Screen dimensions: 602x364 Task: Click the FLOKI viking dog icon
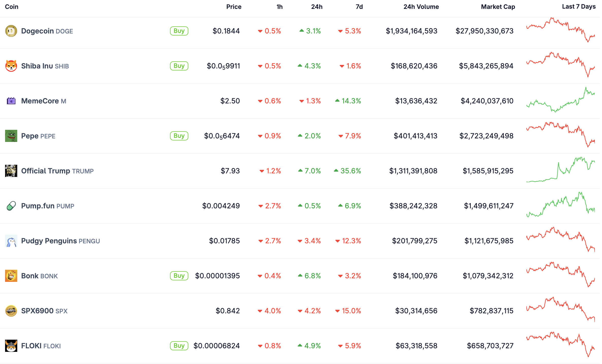[x=11, y=346]
